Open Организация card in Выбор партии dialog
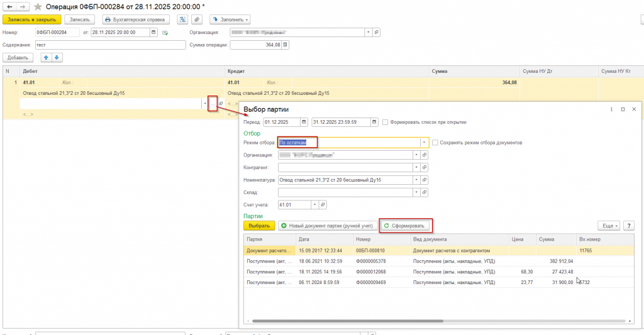The image size is (644, 335). [425, 155]
